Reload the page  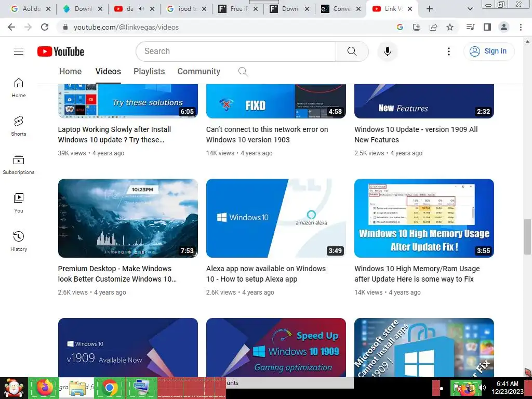click(x=45, y=27)
